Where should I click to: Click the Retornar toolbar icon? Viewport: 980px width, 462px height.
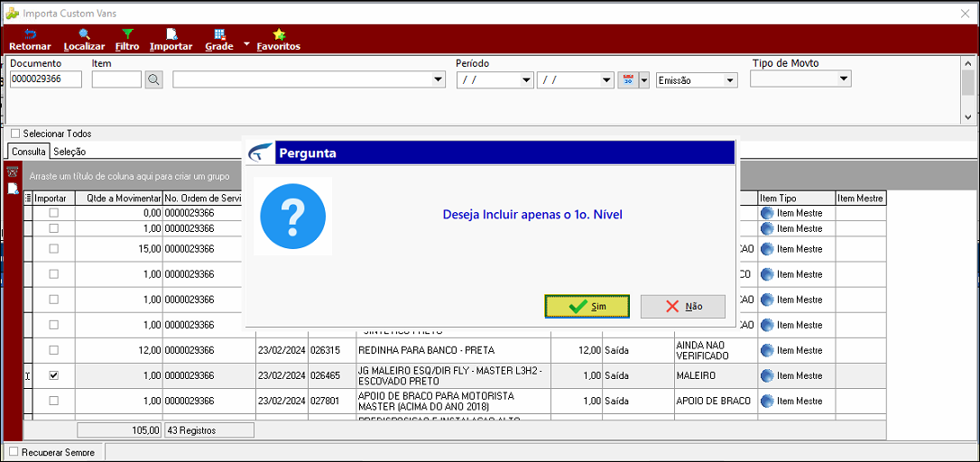point(30,34)
